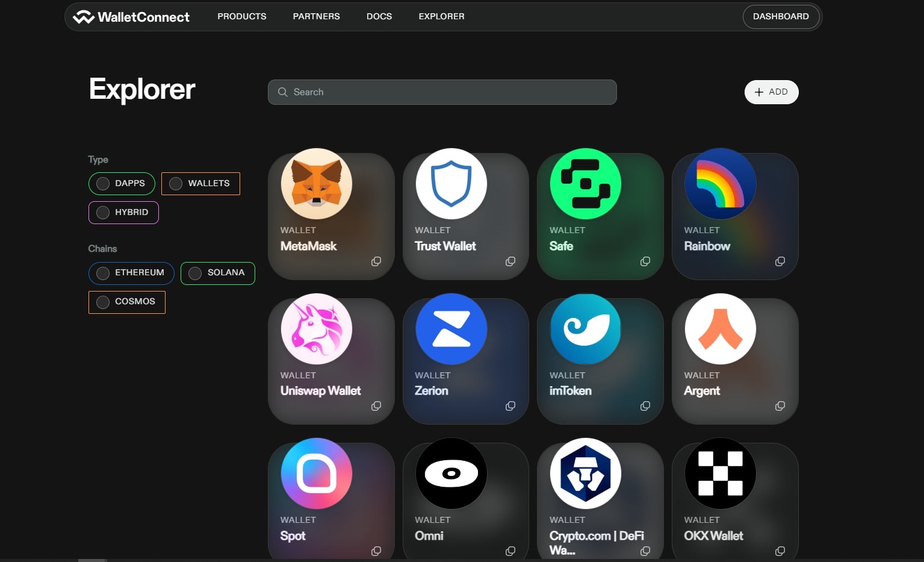Viewport: 924px width, 562px height.
Task: Open the PARTNERS menu
Action: coord(317,17)
